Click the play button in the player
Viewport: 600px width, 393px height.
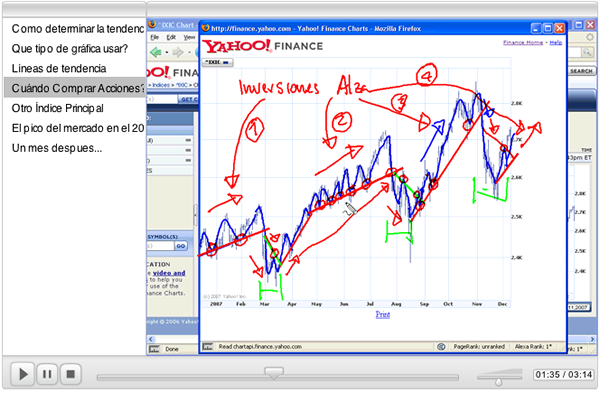22,374
